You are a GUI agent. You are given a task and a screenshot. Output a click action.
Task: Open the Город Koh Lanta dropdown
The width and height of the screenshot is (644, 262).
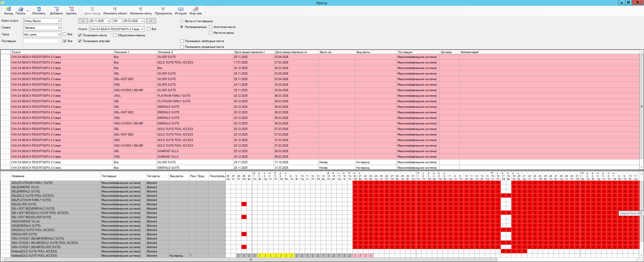click(59, 35)
